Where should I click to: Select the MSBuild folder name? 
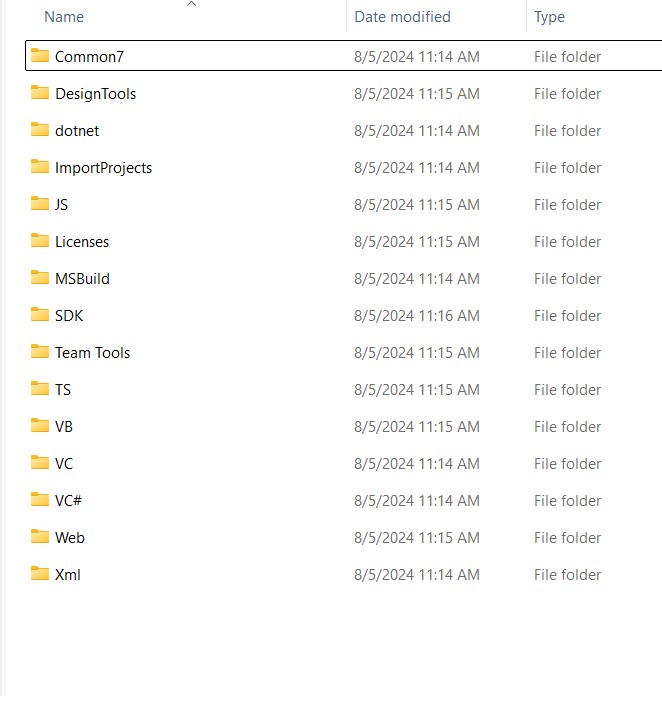[82, 279]
